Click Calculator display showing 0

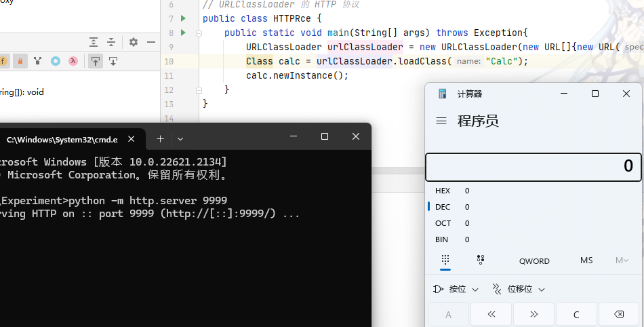click(x=533, y=167)
